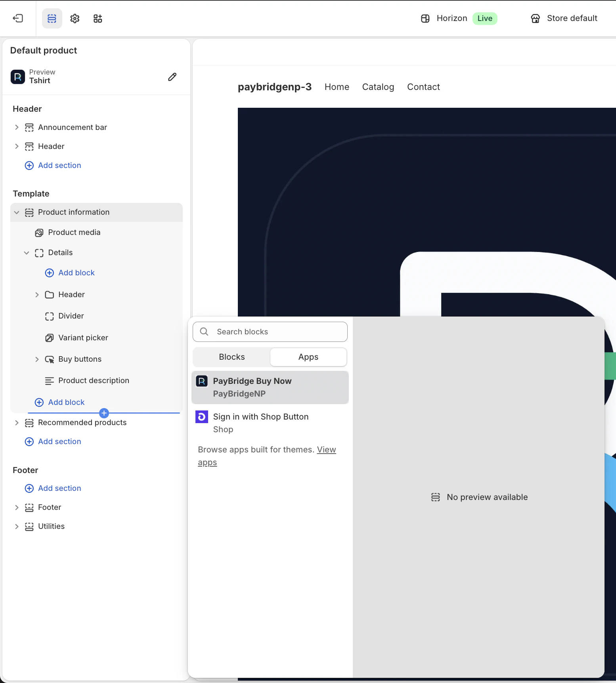Open the View apps link
Viewport: 616px width, 683px height.
pos(326,450)
